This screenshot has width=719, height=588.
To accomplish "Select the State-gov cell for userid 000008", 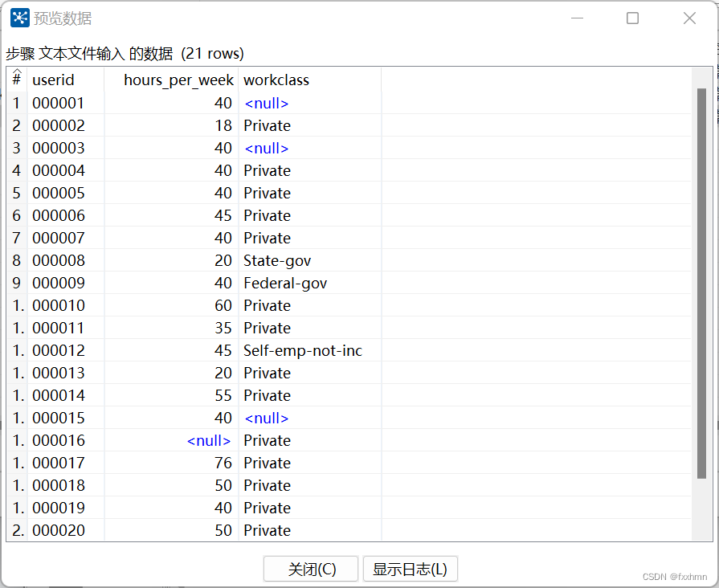I will 277,260.
